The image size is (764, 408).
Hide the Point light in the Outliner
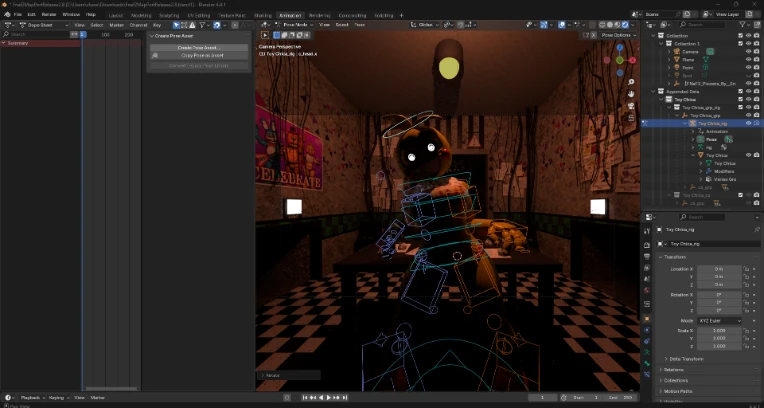[x=748, y=67]
